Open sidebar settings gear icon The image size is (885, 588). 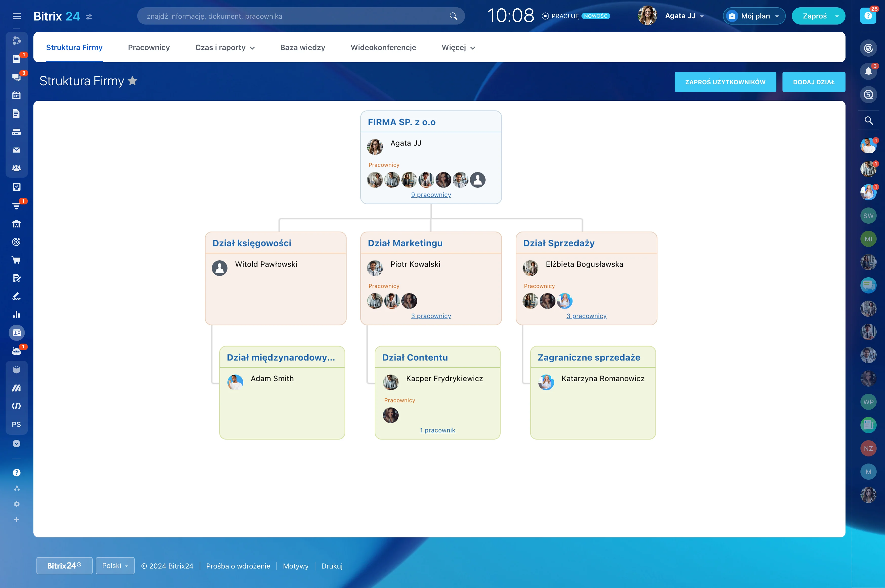(16, 504)
